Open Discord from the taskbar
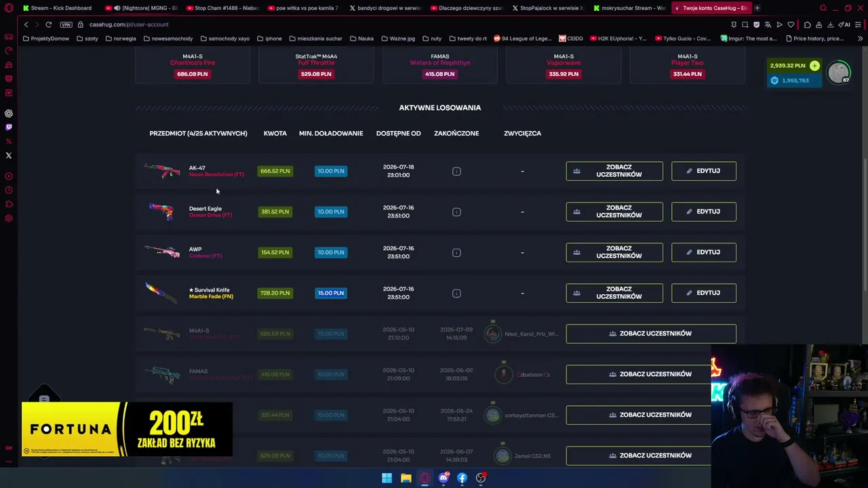Viewport: 868px width, 488px height. 443,478
